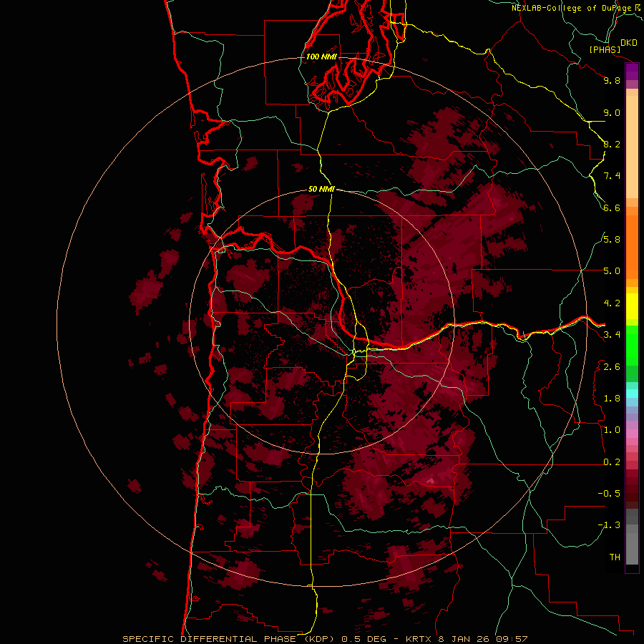Viewport: 644px width, 644px height.
Task: Pick the long peach segment of the color bar
Action: pyautogui.click(x=632, y=147)
